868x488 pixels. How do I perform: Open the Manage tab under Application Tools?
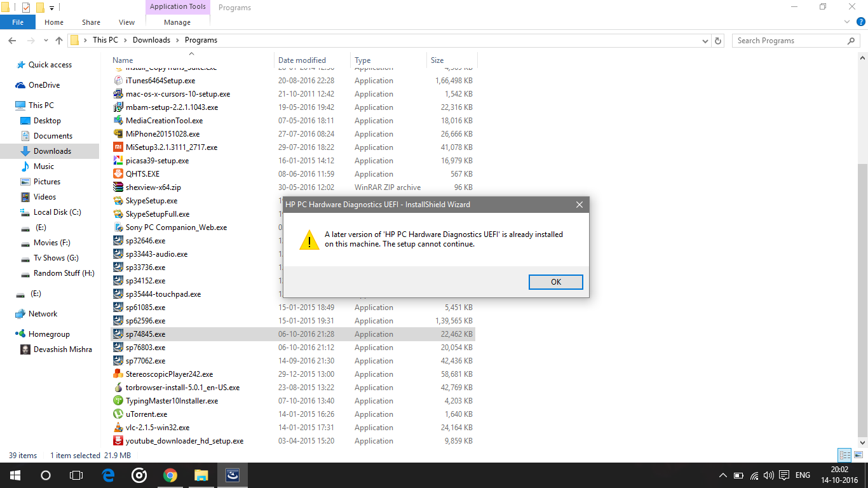177,22
